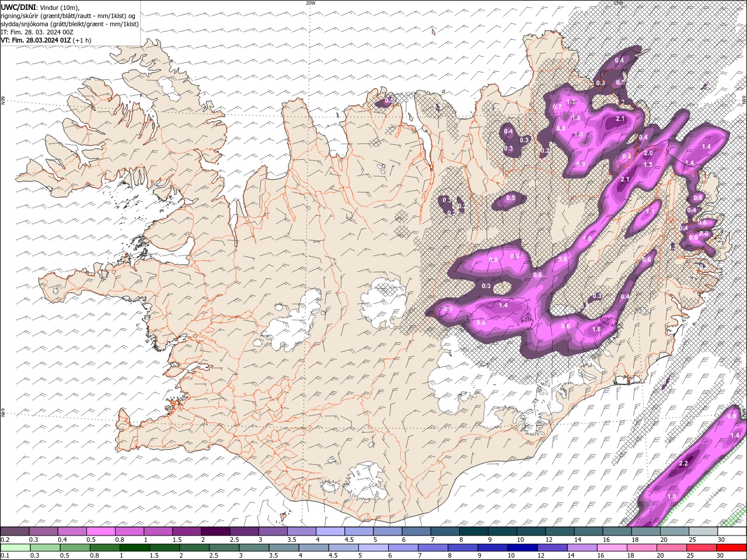Pick the crimson 25–30 rain scale swatch
The height and width of the screenshot is (560, 747).
pyautogui.click(x=701, y=548)
